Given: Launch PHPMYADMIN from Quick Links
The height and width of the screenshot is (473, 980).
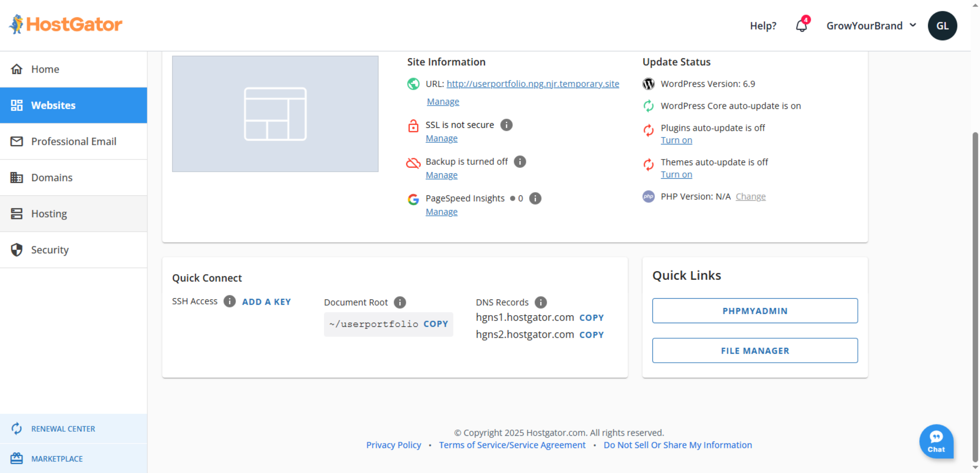Looking at the screenshot, I should coord(755,311).
